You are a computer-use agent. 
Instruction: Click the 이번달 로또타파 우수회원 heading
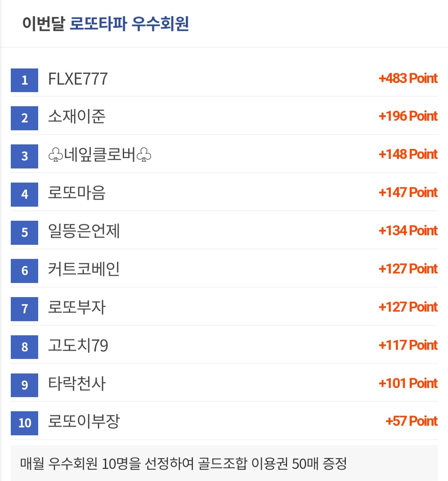[105, 24]
